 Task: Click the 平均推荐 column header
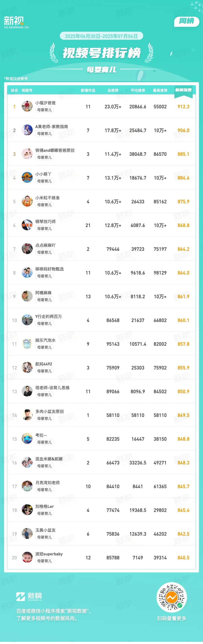pos(138,90)
